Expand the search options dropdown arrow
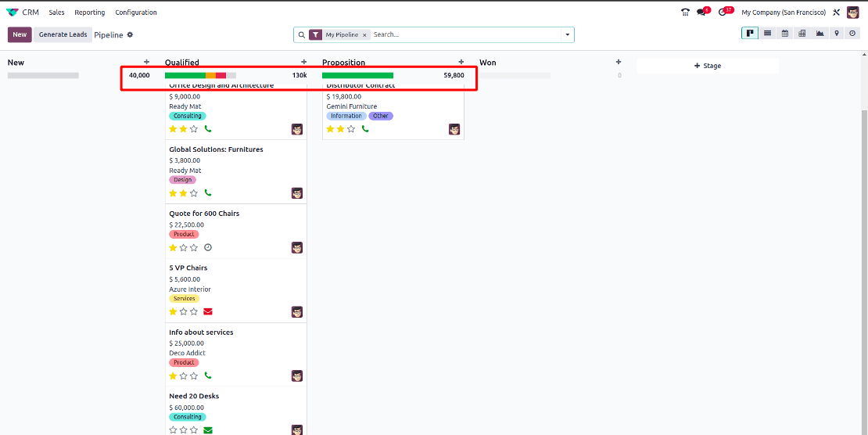868x435 pixels. (568, 35)
